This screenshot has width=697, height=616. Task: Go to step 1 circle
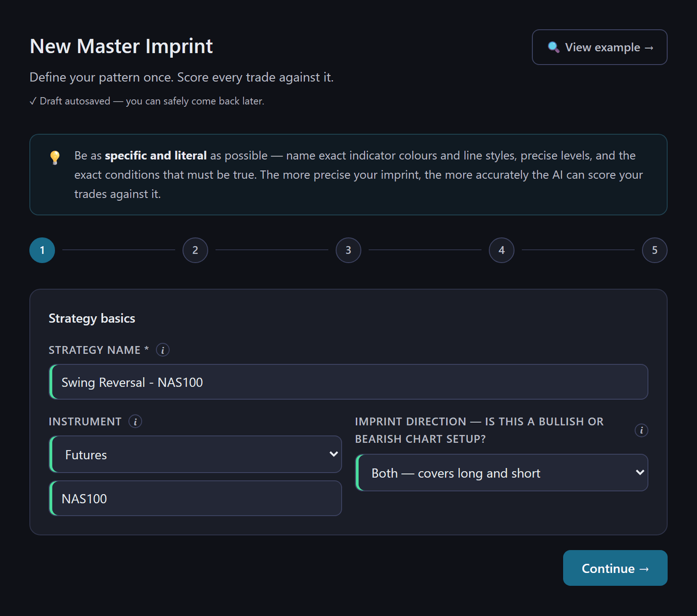42,250
